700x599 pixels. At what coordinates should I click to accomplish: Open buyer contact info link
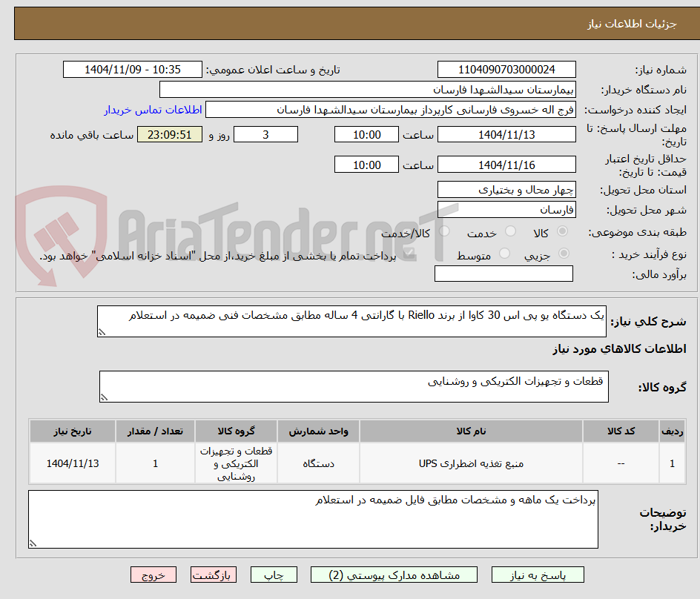click(153, 110)
